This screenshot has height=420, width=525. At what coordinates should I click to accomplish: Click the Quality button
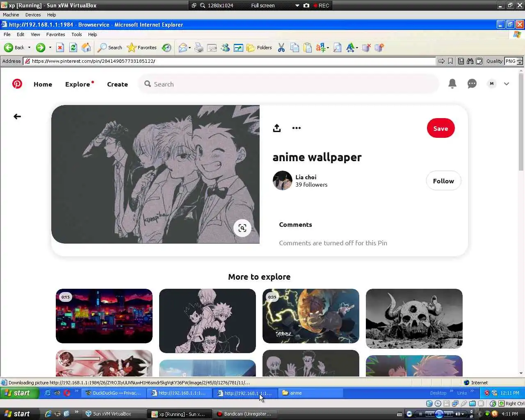pos(494,61)
